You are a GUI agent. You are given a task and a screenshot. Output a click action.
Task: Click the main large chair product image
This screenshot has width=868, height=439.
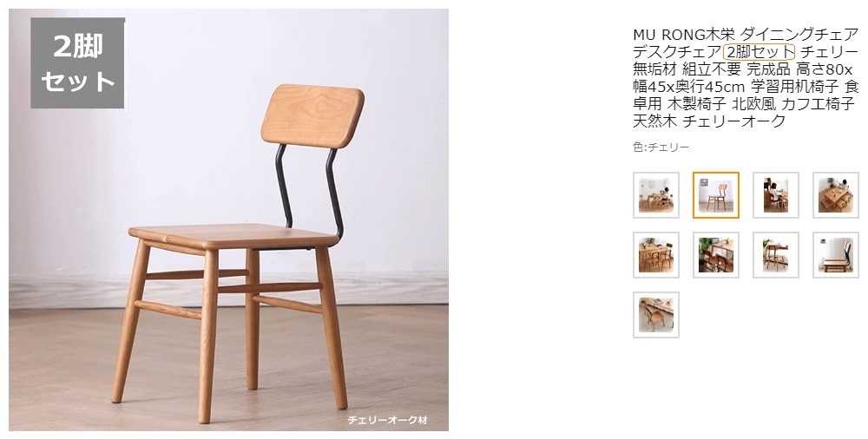click(x=228, y=219)
